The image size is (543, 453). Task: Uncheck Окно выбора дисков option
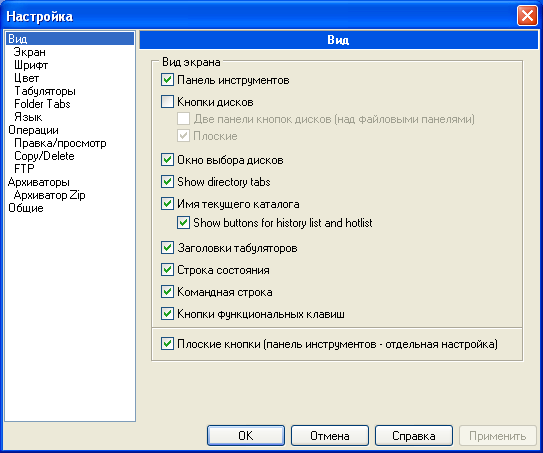coord(167,160)
